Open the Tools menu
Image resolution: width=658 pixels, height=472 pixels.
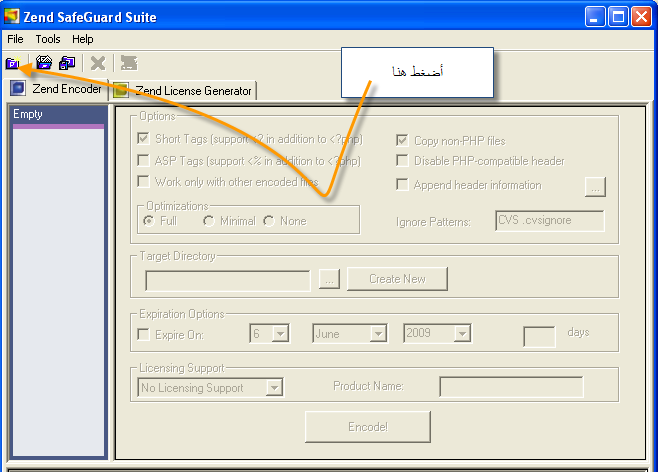(x=48, y=39)
